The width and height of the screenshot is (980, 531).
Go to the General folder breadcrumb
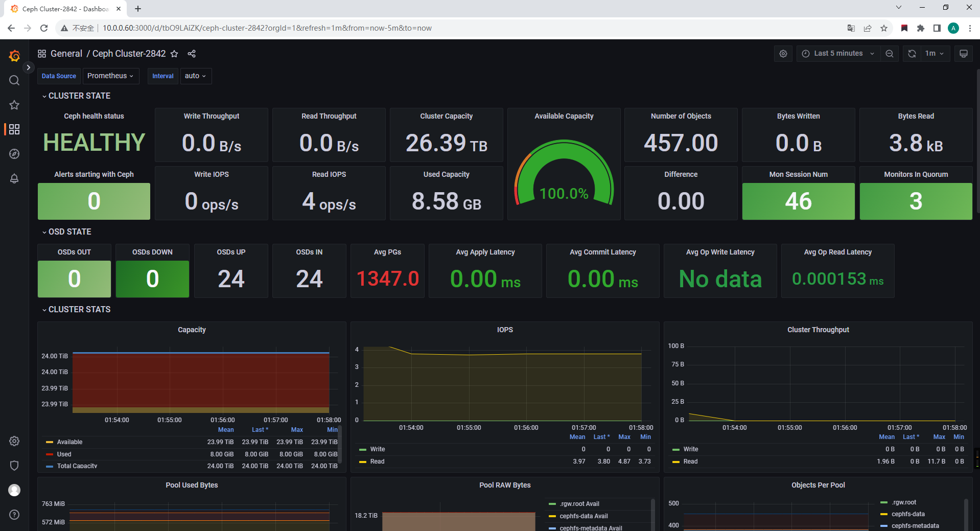tap(66, 54)
